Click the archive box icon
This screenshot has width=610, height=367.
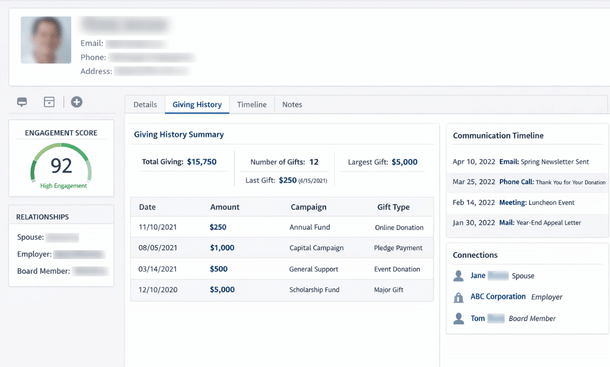point(49,102)
